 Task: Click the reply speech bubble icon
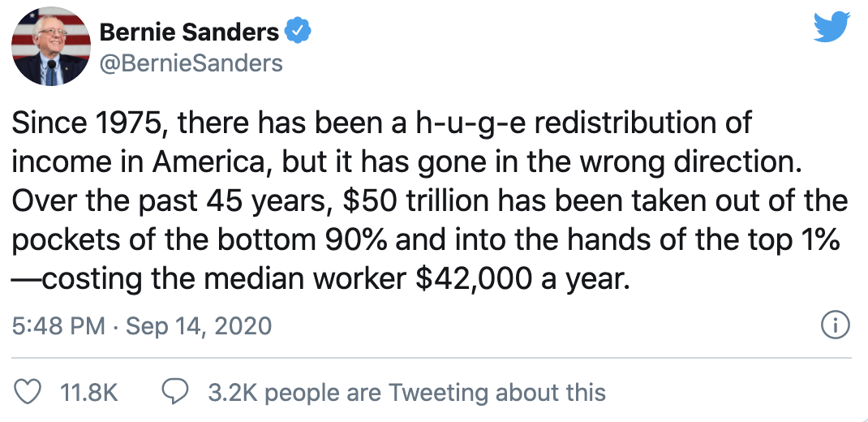click(176, 393)
